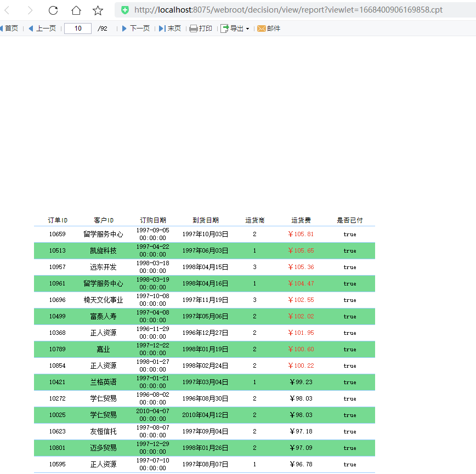476x474 pixels.
Task: Select order ID 10659 cell
Action: [58, 234]
